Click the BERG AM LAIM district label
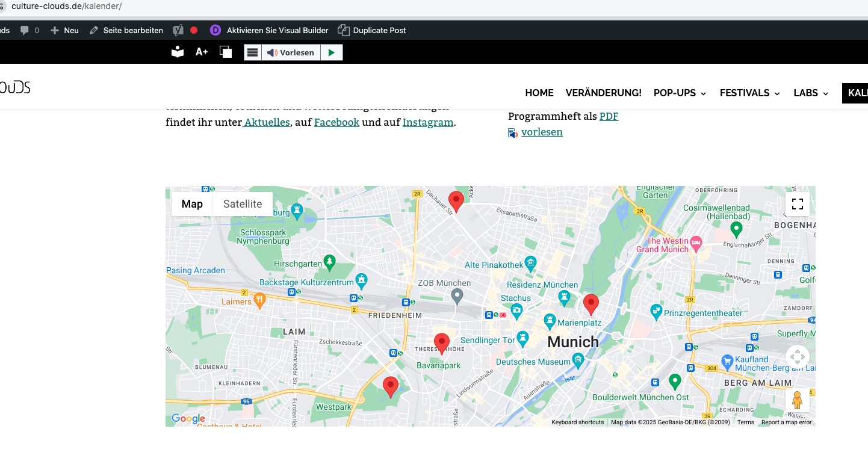The image size is (868, 476). pos(758,383)
